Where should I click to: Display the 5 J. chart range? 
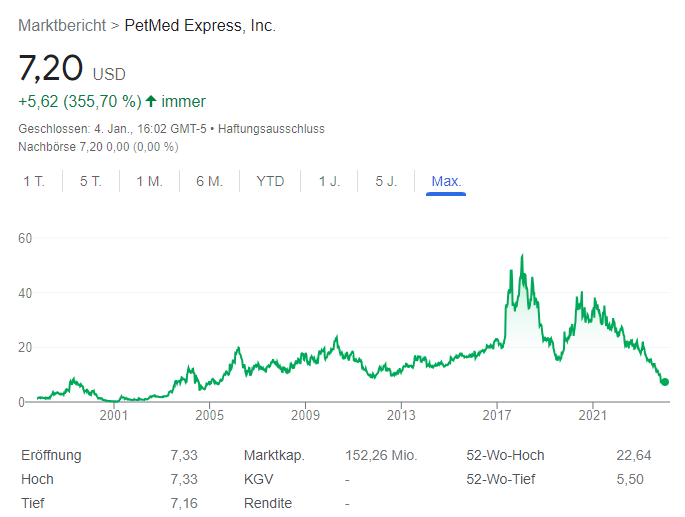[x=386, y=181]
